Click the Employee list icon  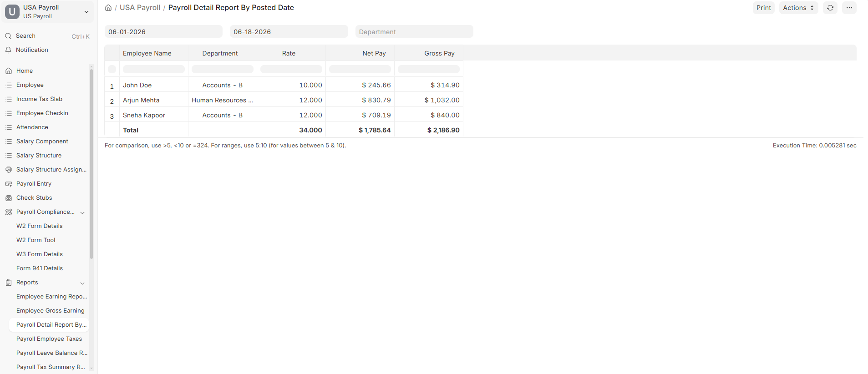(x=9, y=85)
